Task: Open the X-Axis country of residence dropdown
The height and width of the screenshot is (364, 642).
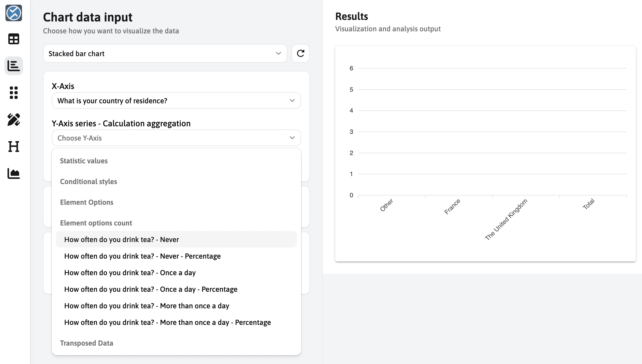Action: (176, 100)
